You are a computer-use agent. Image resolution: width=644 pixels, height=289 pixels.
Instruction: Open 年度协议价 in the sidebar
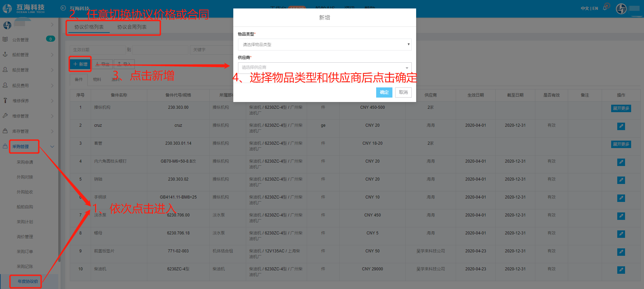28,281
